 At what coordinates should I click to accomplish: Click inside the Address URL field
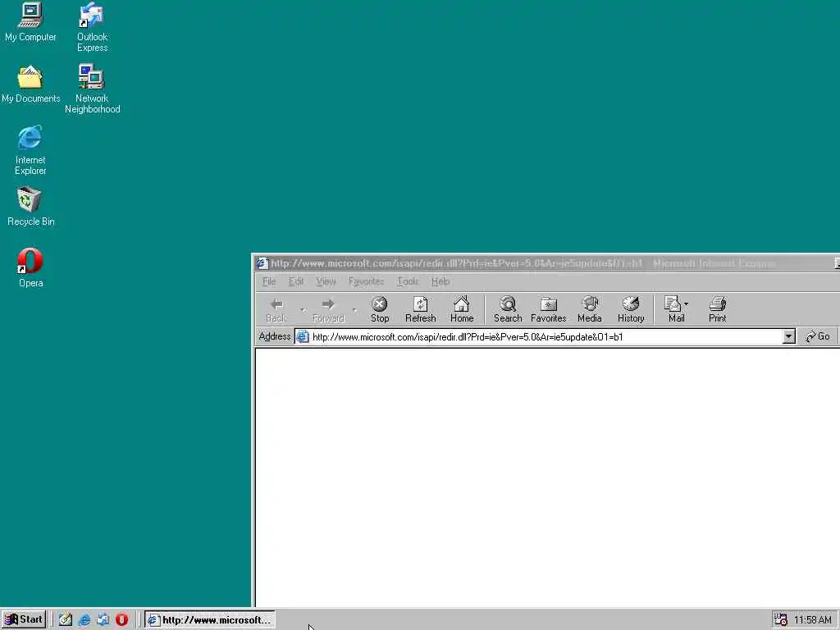tap(546, 337)
